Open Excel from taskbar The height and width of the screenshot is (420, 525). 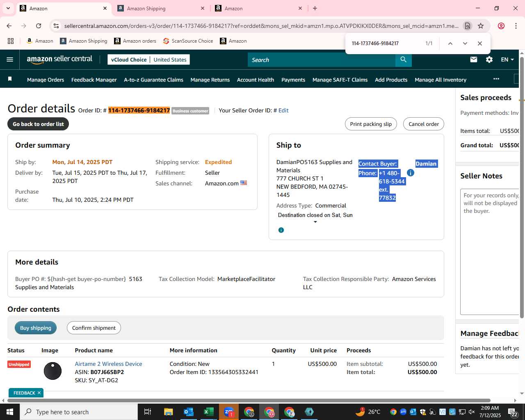point(208,412)
